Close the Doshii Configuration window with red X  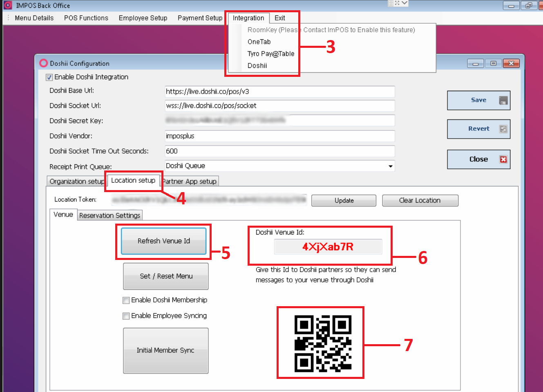(x=511, y=63)
